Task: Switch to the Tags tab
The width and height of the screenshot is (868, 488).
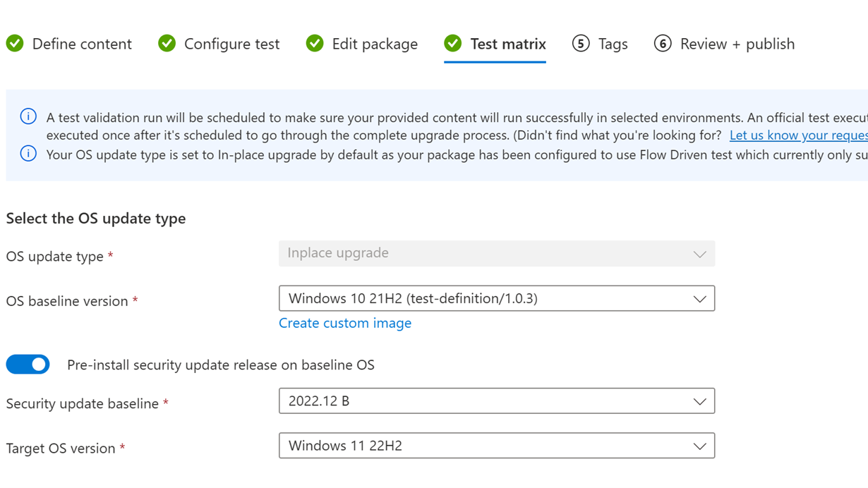Action: (x=613, y=44)
